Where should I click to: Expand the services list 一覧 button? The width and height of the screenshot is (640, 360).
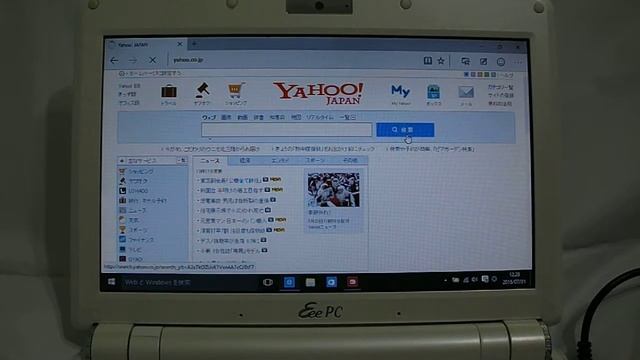pyautogui.click(x=182, y=160)
